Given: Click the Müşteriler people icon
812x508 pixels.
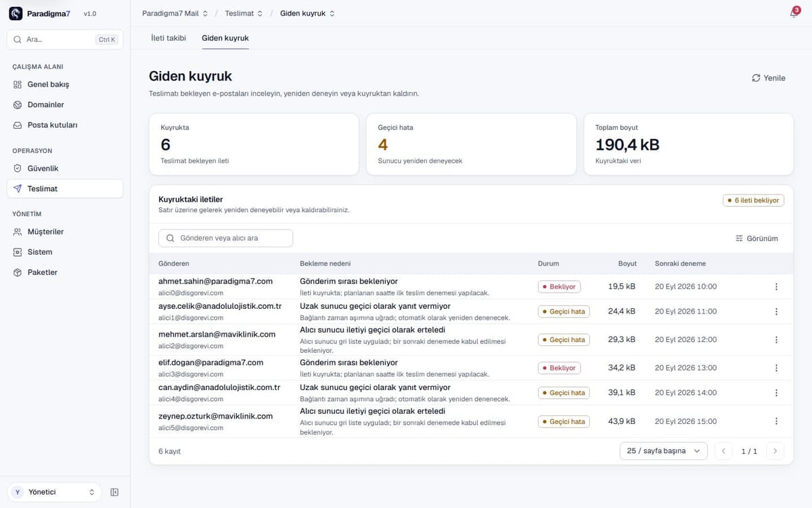Looking at the screenshot, I should coord(18,232).
